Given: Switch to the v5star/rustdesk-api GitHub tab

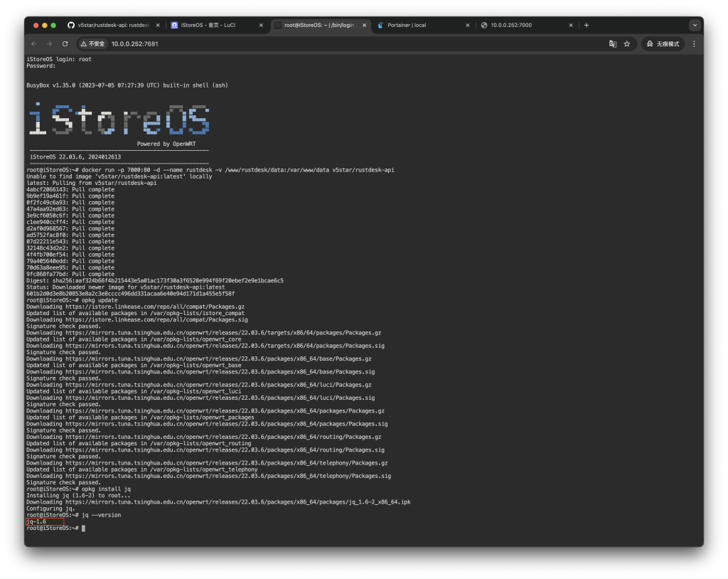Looking at the screenshot, I should (114, 25).
